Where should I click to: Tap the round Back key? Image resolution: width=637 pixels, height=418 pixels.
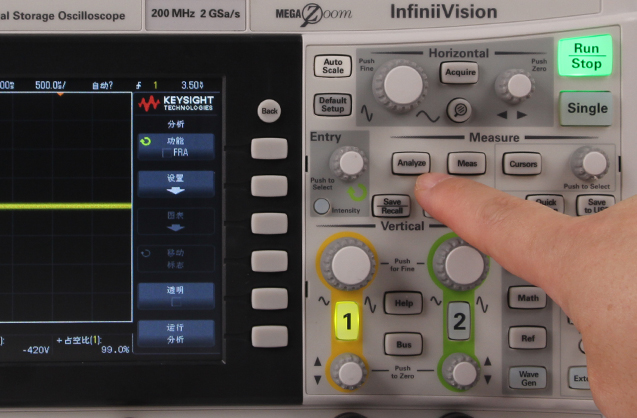(269, 110)
